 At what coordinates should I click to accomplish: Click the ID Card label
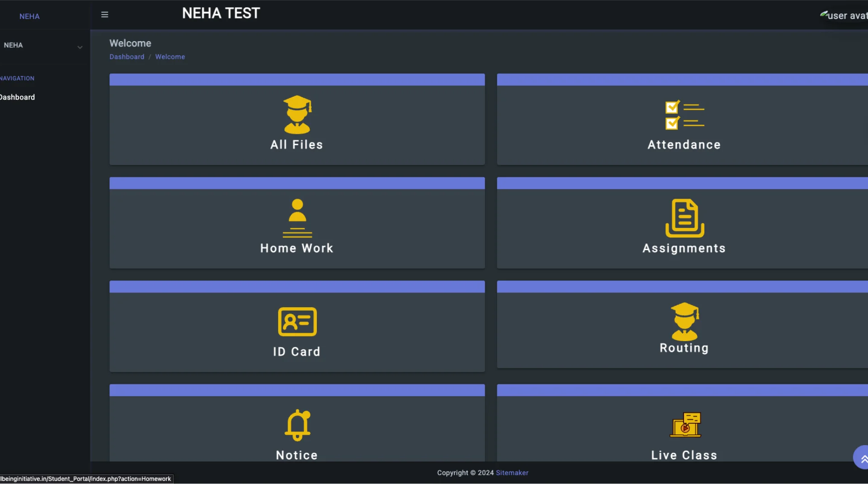tap(297, 352)
